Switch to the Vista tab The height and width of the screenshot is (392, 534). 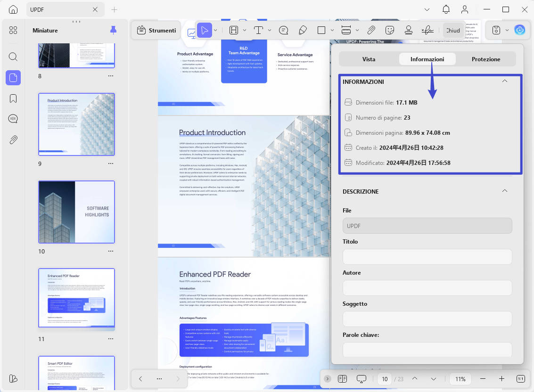click(369, 59)
